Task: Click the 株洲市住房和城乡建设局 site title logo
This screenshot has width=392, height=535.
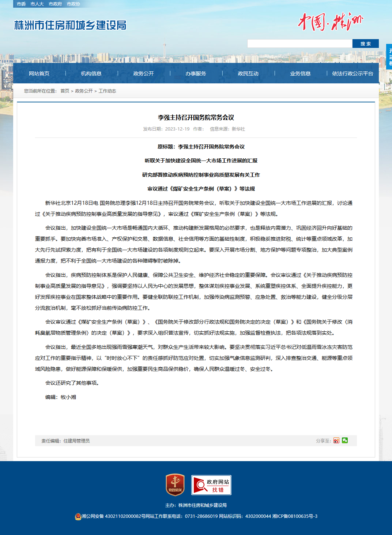Action: (70, 25)
